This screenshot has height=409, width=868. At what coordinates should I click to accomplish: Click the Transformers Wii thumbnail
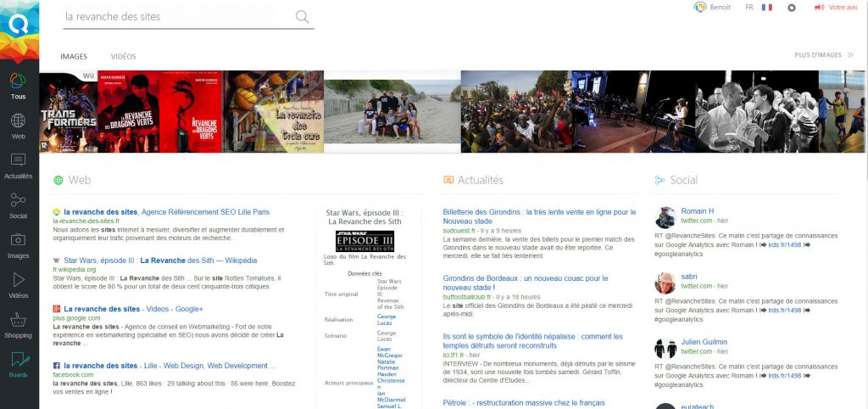[x=69, y=112]
